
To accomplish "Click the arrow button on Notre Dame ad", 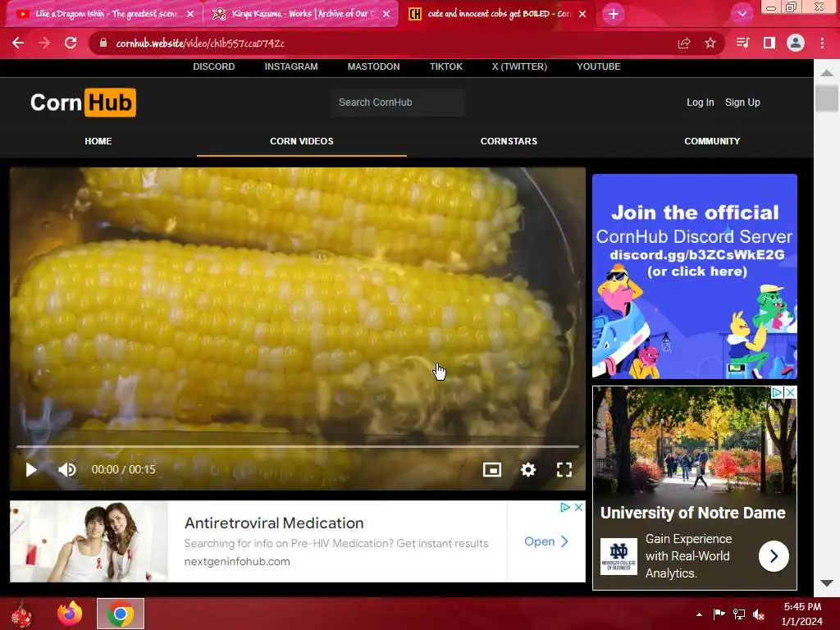I will coord(774,556).
